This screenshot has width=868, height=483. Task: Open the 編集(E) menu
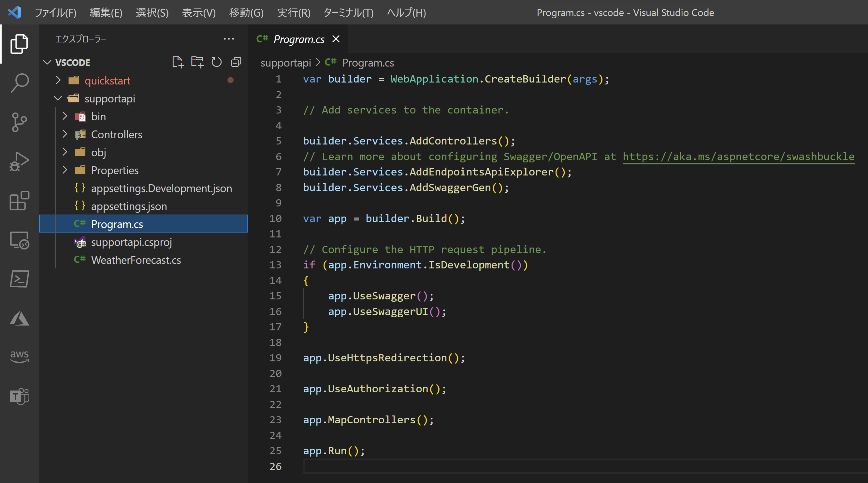pyautogui.click(x=106, y=12)
